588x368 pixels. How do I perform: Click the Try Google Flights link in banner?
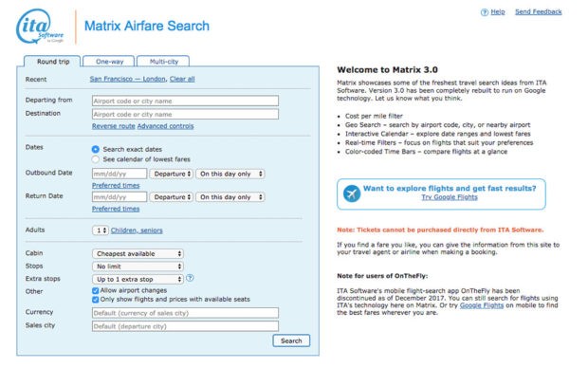click(450, 197)
